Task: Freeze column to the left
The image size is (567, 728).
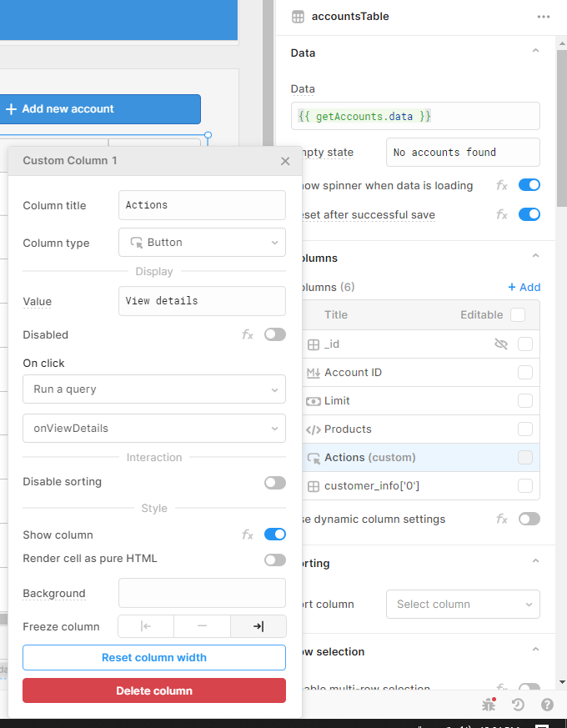Action: [x=146, y=626]
